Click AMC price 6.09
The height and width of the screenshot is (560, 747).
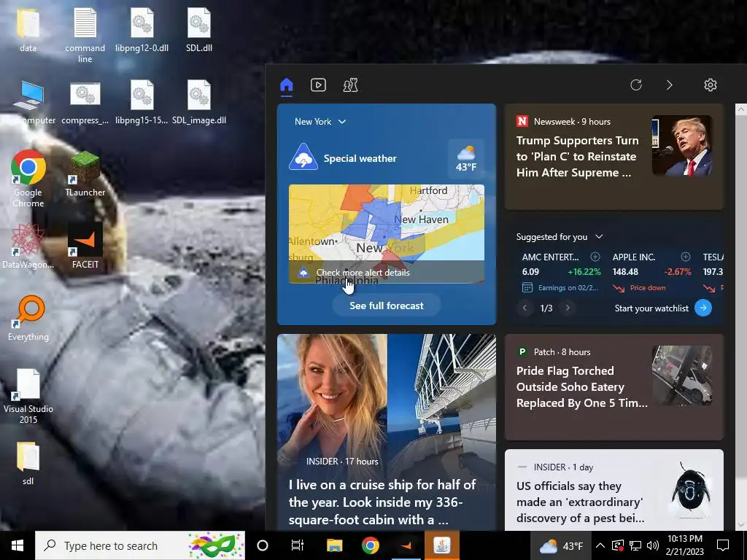click(x=530, y=272)
